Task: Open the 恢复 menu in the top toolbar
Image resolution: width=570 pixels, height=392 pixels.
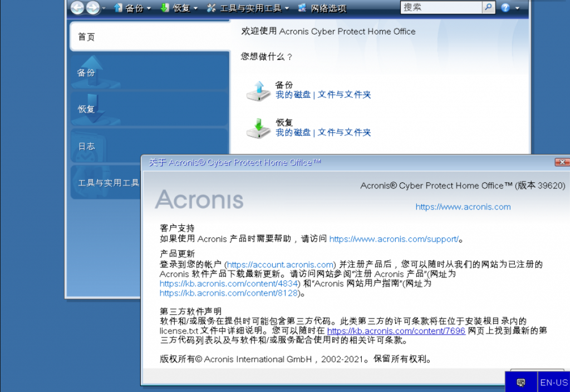Action: [179, 8]
